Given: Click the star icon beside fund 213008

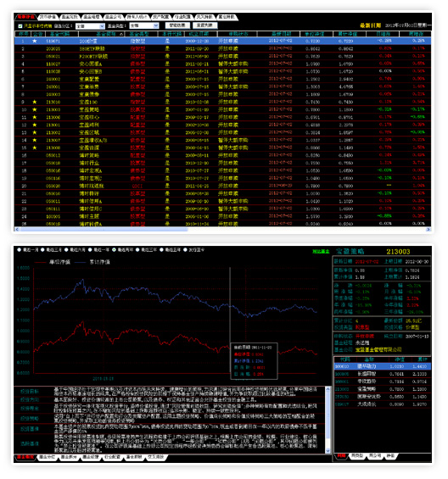Looking at the screenshot, I should coord(35,148).
